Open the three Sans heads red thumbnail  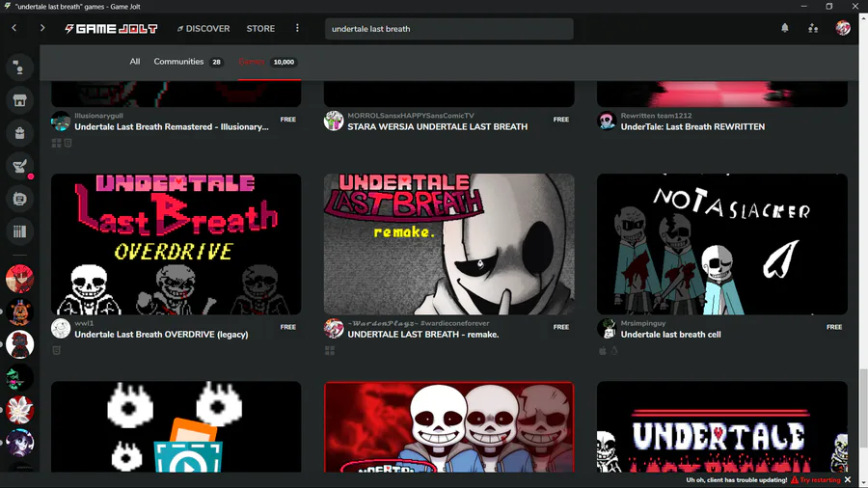click(x=448, y=426)
